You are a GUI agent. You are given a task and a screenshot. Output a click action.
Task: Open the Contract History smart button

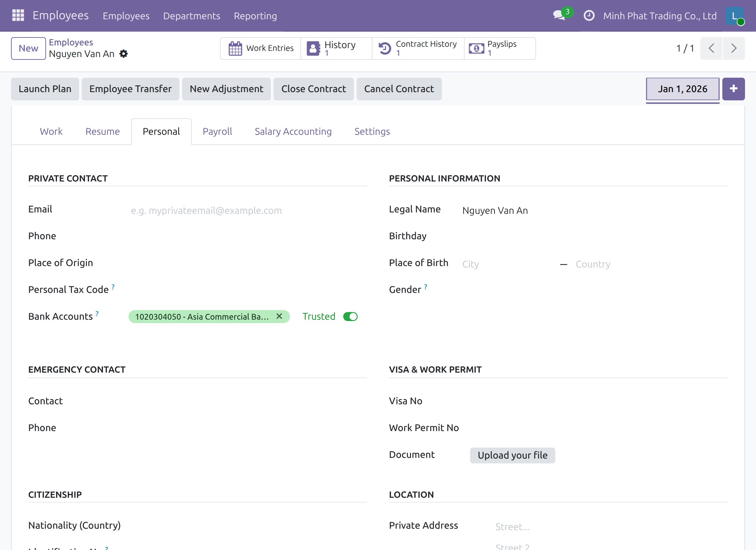(418, 48)
